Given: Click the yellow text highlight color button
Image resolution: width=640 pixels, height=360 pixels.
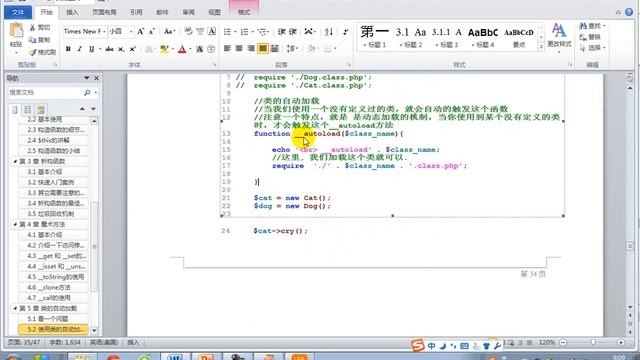Looking at the screenshot, I should click(x=164, y=49).
